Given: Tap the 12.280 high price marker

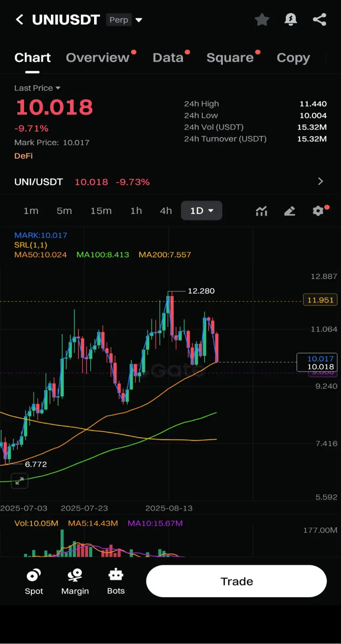Looking at the screenshot, I should tap(201, 291).
